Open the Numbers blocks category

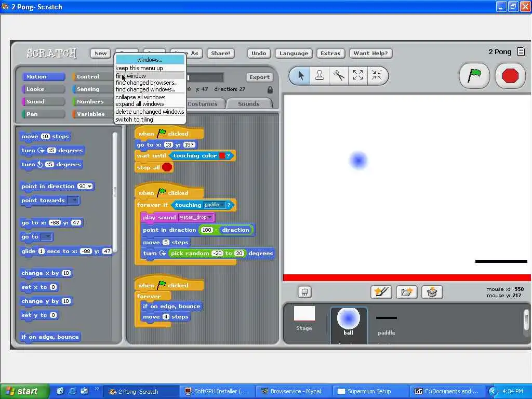coord(93,102)
